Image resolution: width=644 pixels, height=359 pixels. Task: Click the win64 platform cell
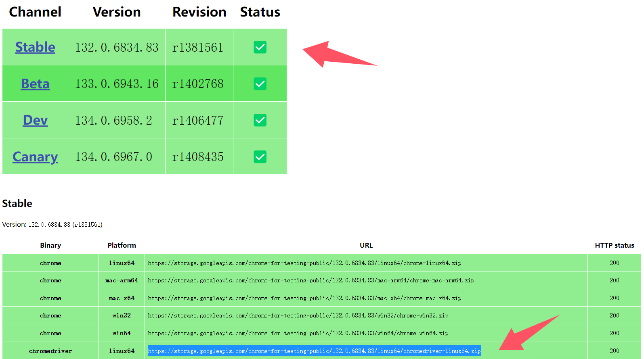122,333
